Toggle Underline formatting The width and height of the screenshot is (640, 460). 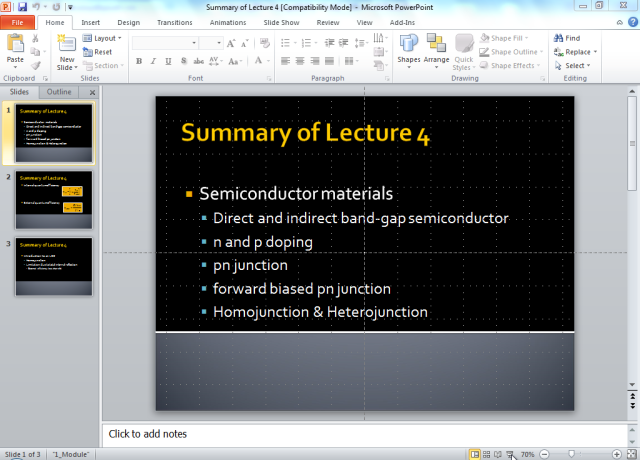click(168, 61)
